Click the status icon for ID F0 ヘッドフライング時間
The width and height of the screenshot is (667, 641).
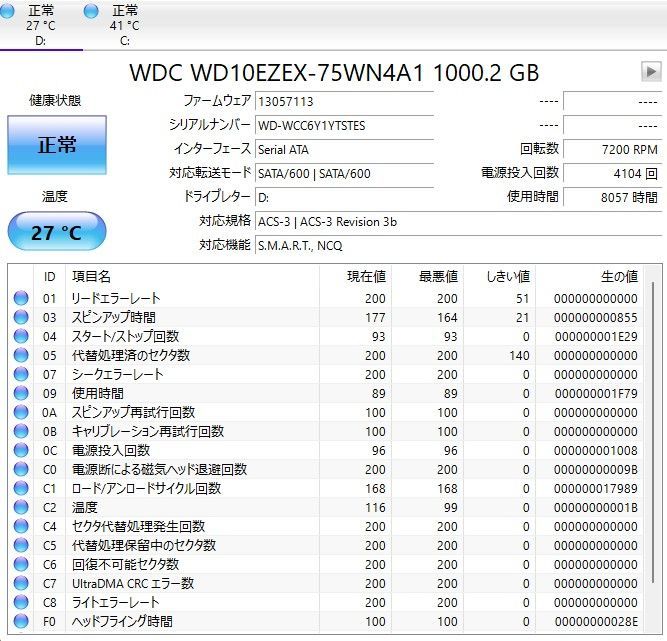pos(21,621)
